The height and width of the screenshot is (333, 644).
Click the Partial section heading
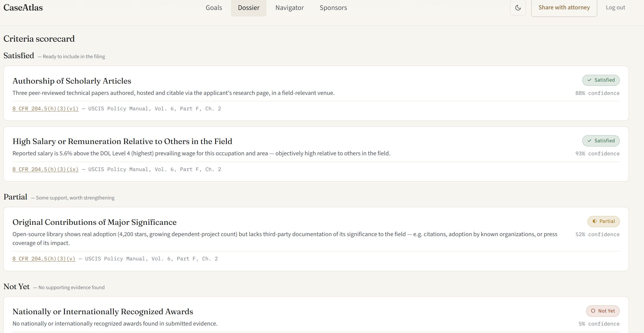point(15,197)
